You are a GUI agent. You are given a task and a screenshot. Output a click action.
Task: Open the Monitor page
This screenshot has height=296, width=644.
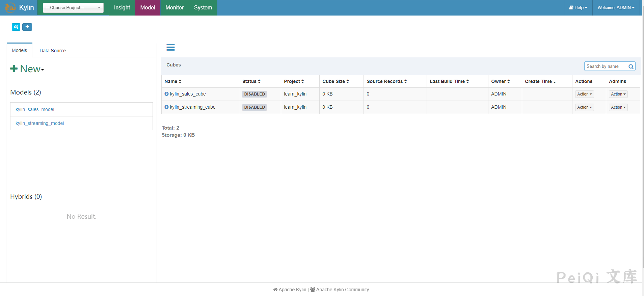click(175, 7)
